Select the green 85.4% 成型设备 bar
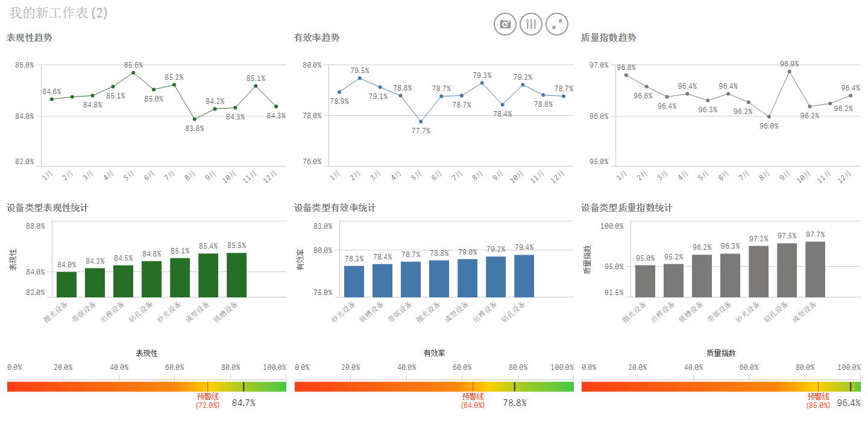 [x=209, y=275]
